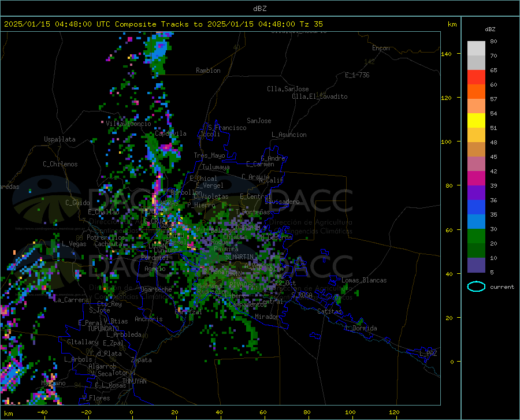Click the L_Dormida place label

[x=361, y=328]
